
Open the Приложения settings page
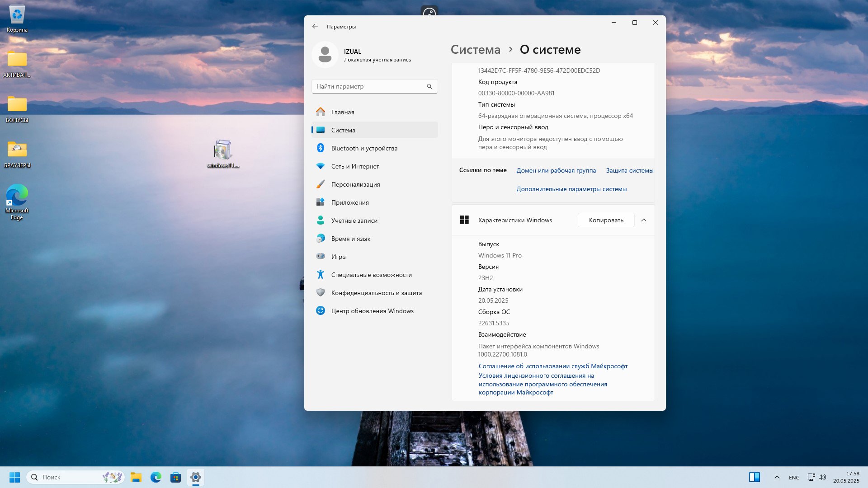[x=374, y=202]
